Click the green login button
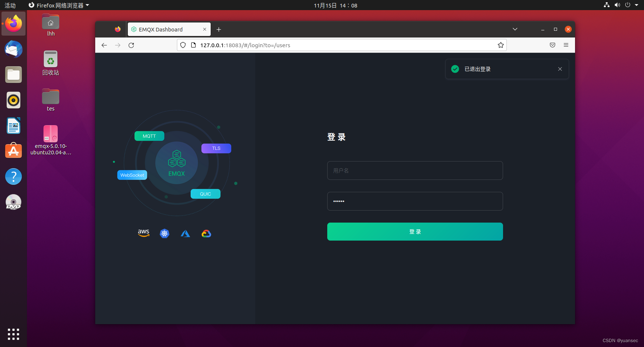 click(x=415, y=232)
